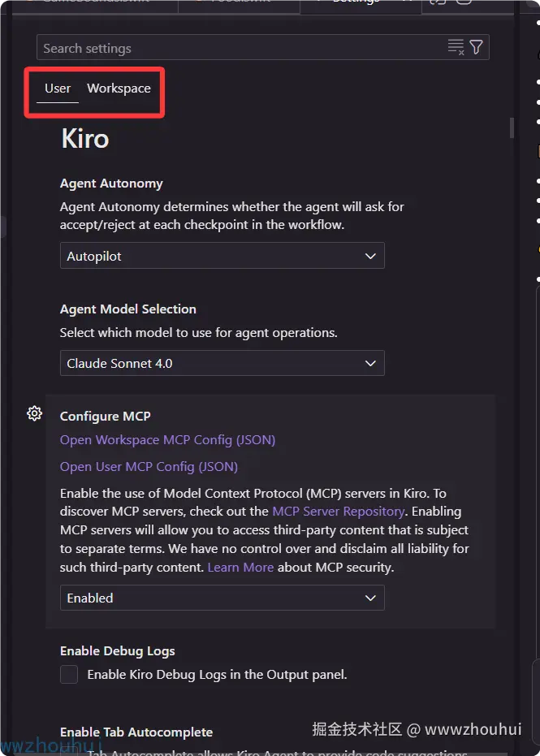The width and height of the screenshot is (540, 756).
Task: Switch to the User settings tab
Action: click(x=58, y=89)
